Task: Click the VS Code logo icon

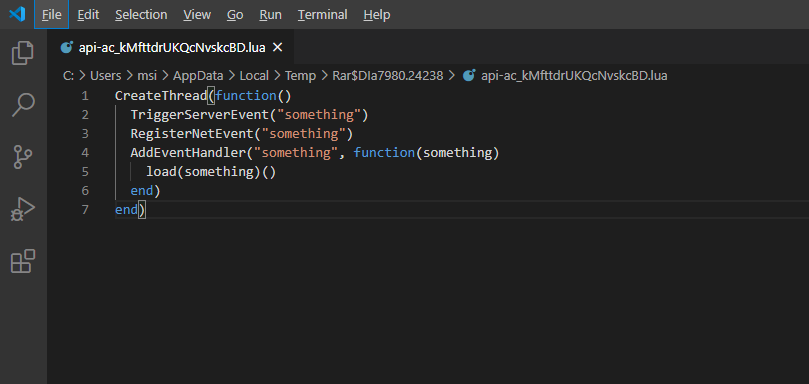Action: coord(17,14)
